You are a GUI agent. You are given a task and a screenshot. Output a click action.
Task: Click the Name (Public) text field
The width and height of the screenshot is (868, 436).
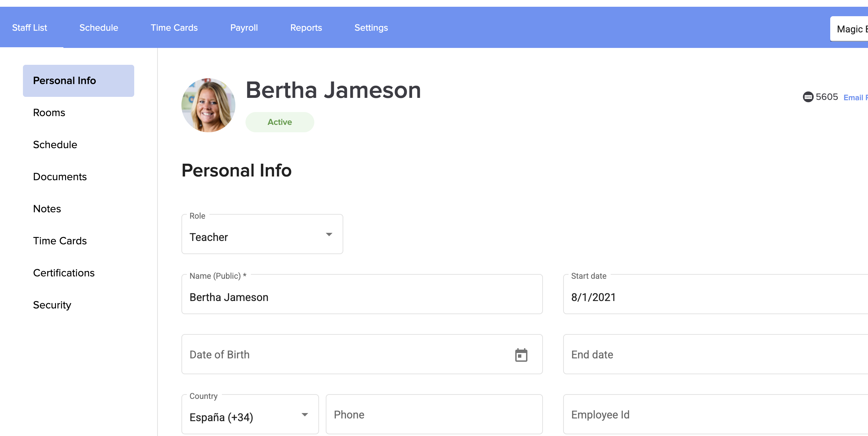click(x=361, y=297)
